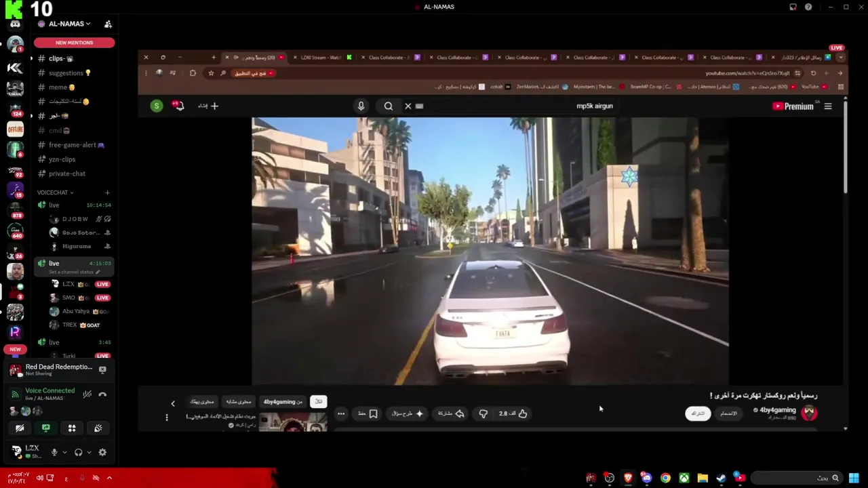The width and height of the screenshot is (868, 488).
Task: Toggle noise suppression in Voice Connected panel
Action: coord(87,394)
